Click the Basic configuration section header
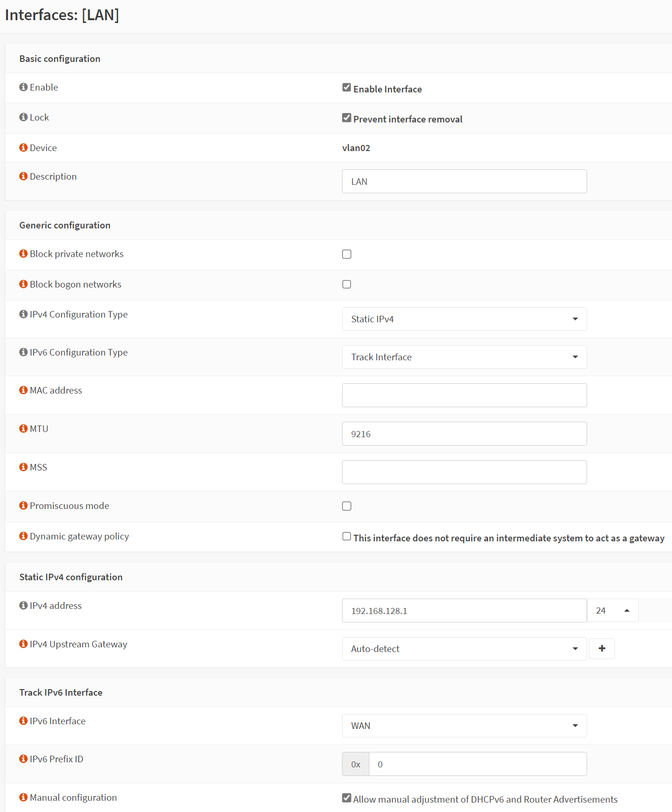The width and height of the screenshot is (672, 812). (60, 59)
